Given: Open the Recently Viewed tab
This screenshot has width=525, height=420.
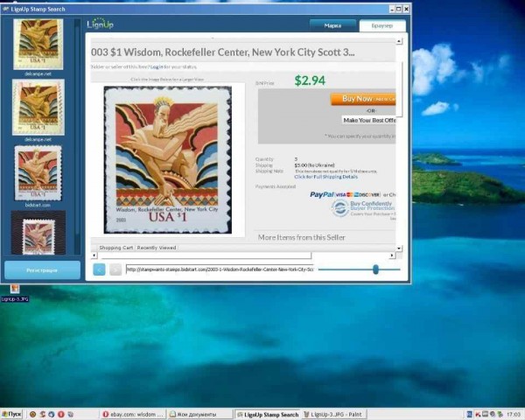Looking at the screenshot, I should click(x=157, y=248).
